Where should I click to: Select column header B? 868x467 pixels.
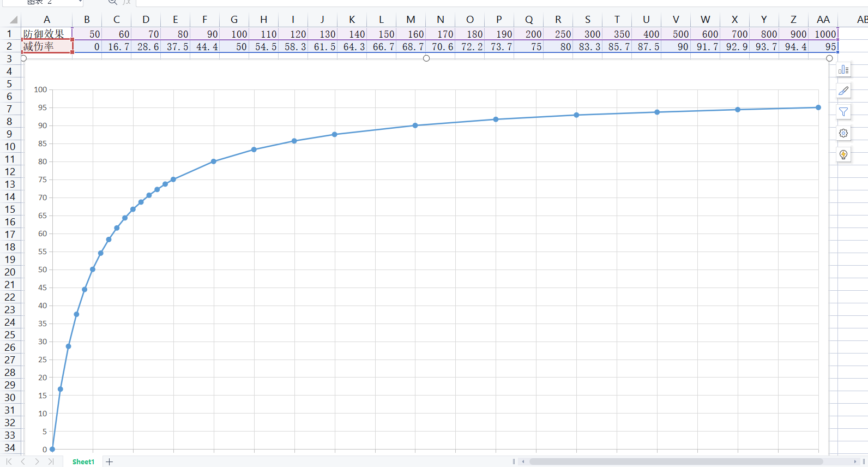87,20
